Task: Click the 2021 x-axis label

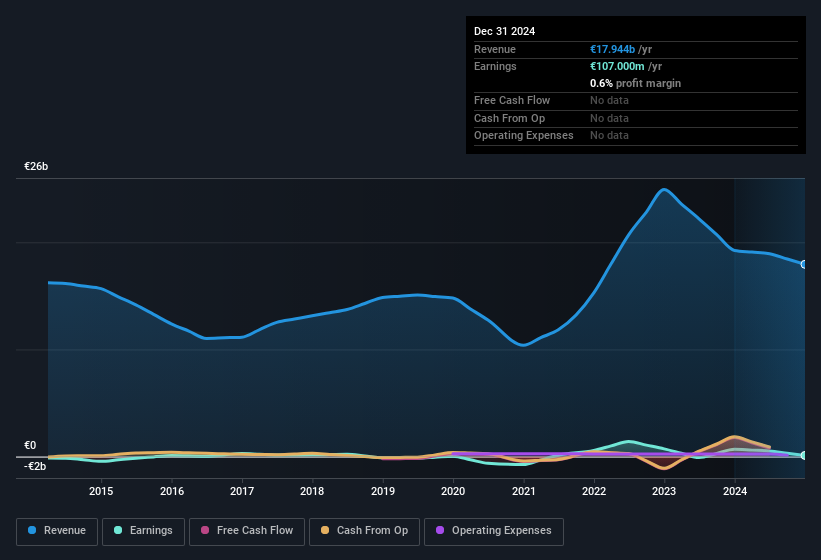Action: click(524, 491)
